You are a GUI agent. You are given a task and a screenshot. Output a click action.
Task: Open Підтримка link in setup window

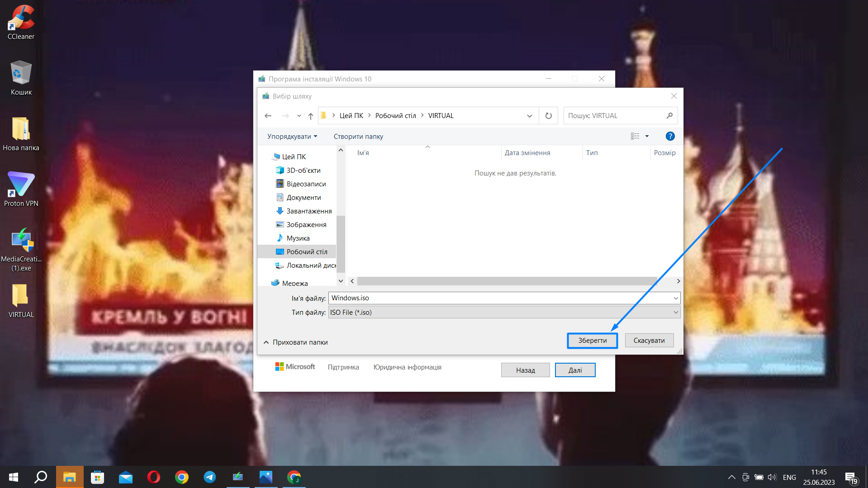coord(343,367)
